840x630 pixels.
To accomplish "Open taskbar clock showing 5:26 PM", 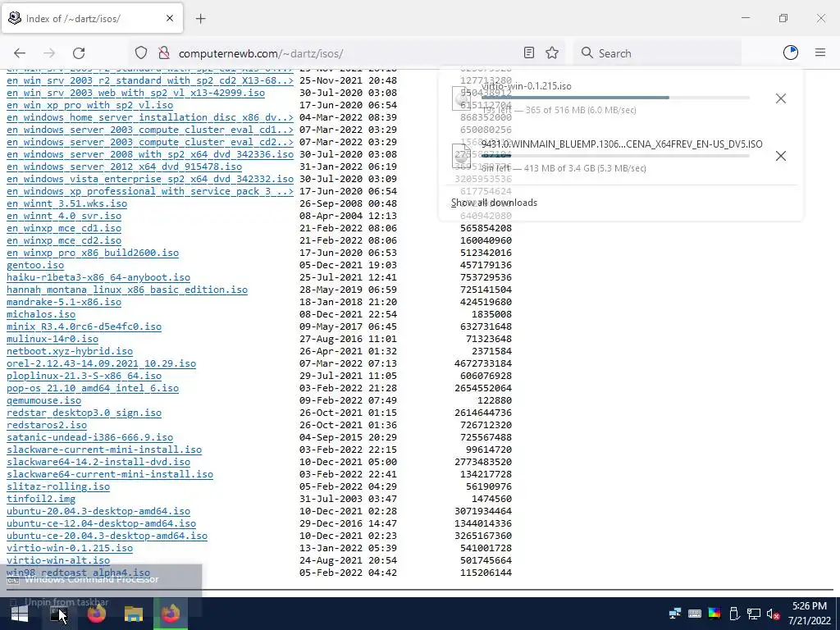I will click(x=809, y=614).
